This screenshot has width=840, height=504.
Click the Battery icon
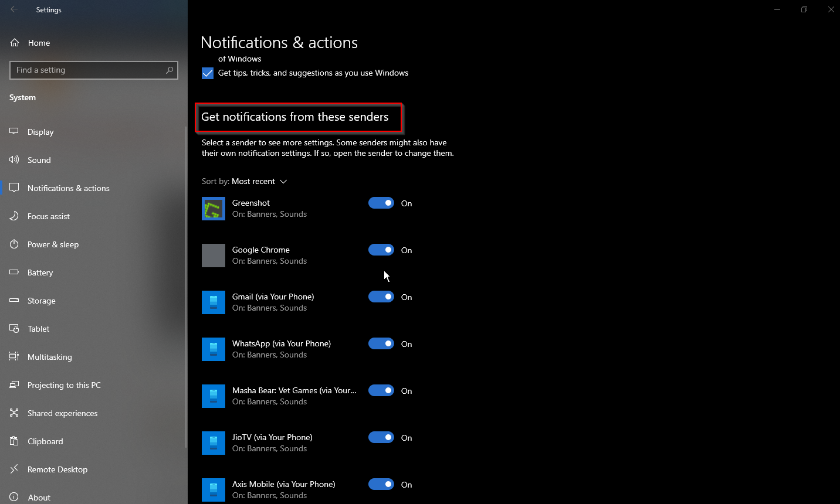coord(14,272)
